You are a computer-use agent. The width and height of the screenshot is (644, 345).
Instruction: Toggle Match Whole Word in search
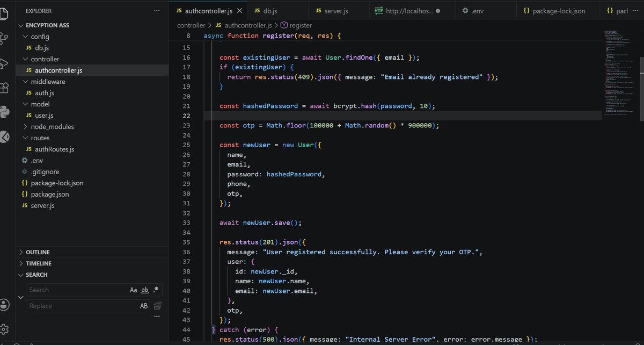coord(145,290)
